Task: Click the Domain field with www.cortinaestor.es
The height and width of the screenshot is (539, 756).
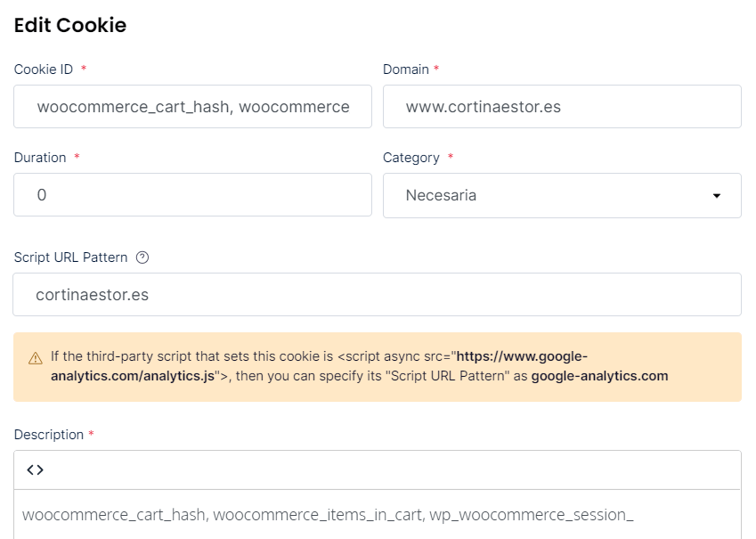Action: coord(562,107)
